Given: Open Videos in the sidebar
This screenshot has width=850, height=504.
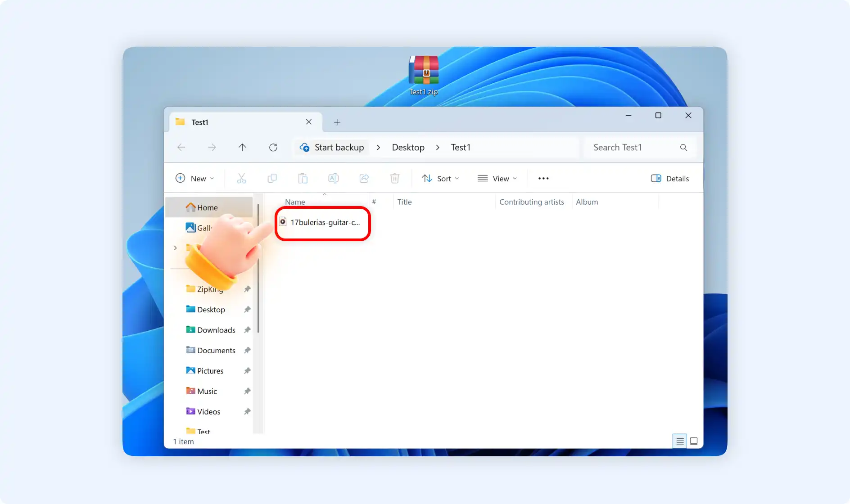Looking at the screenshot, I should coord(203,411).
